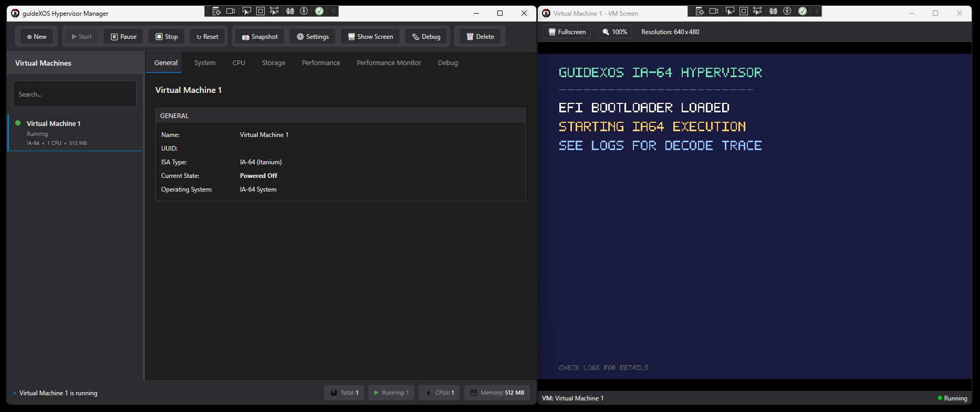Click camera icon in VM Screen debug toolbar
Image resolution: width=980 pixels, height=412 pixels.
[714, 11]
